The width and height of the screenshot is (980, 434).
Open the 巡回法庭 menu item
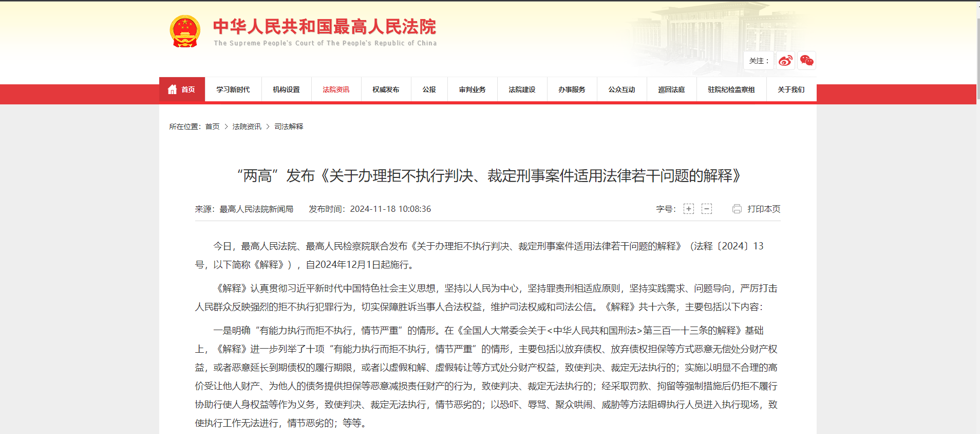672,89
